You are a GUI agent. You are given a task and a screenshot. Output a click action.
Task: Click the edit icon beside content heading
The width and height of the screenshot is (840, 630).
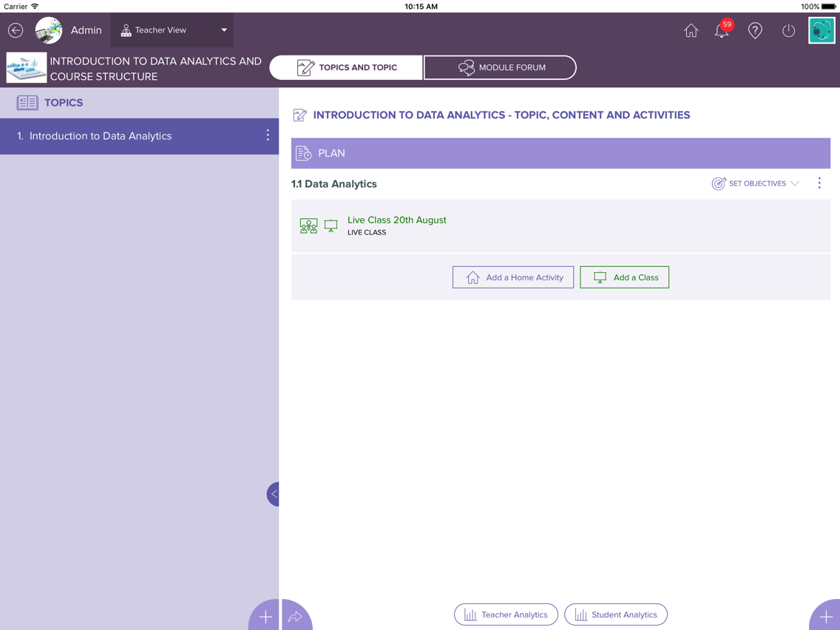click(300, 115)
